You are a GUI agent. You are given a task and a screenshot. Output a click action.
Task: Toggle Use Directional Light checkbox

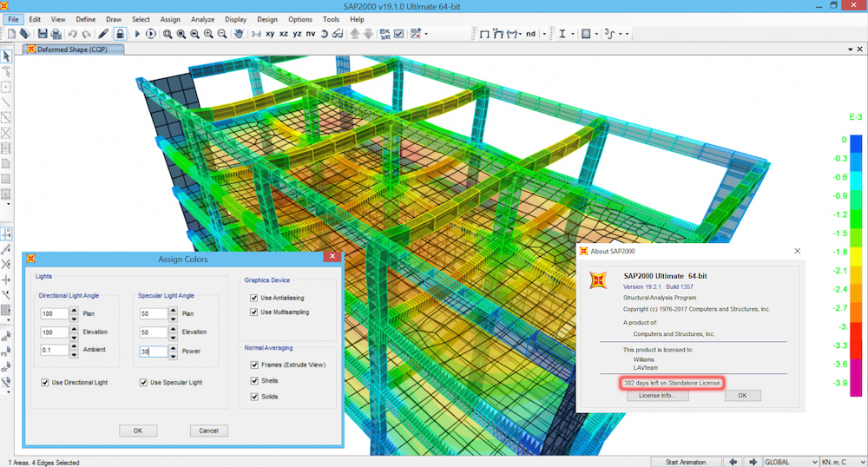[45, 382]
